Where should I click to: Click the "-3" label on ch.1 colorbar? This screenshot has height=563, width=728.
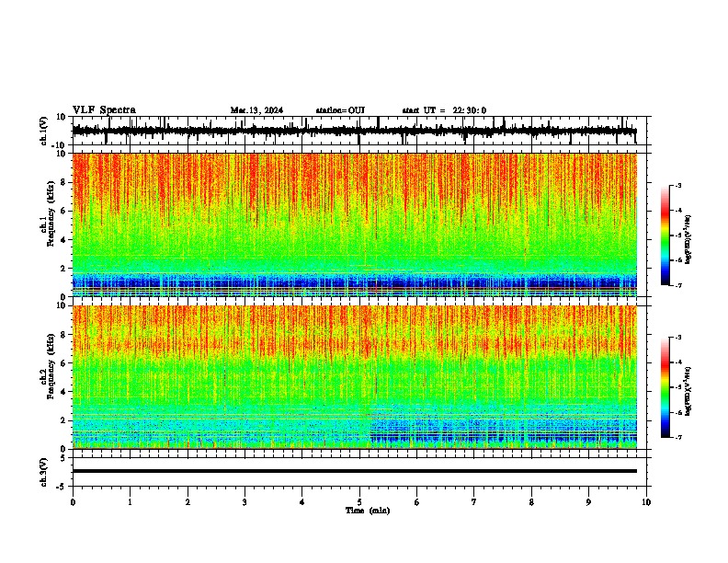pyautogui.click(x=677, y=186)
